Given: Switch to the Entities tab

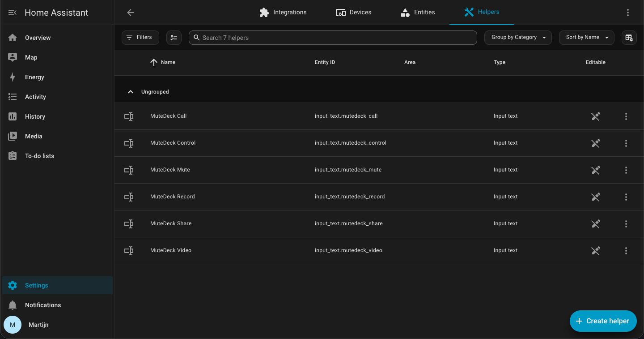Looking at the screenshot, I should coord(418,13).
